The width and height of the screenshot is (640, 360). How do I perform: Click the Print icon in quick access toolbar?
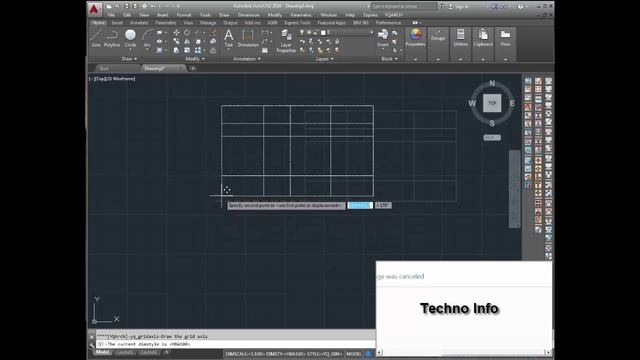click(144, 6)
